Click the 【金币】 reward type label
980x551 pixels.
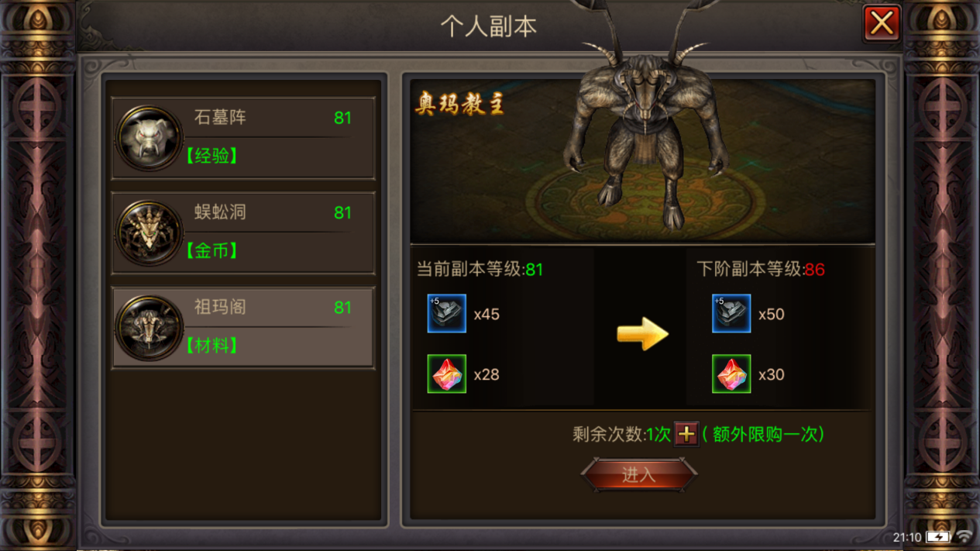[x=212, y=251]
